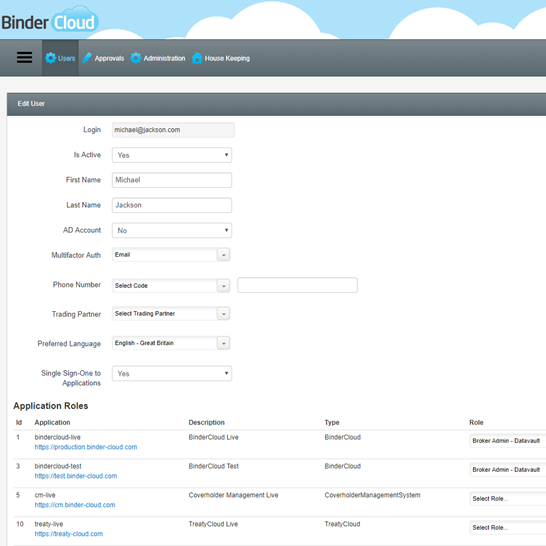This screenshot has width=546, height=546.
Task: Open role dropdown for bindercloud-live
Action: pyautogui.click(x=507, y=441)
